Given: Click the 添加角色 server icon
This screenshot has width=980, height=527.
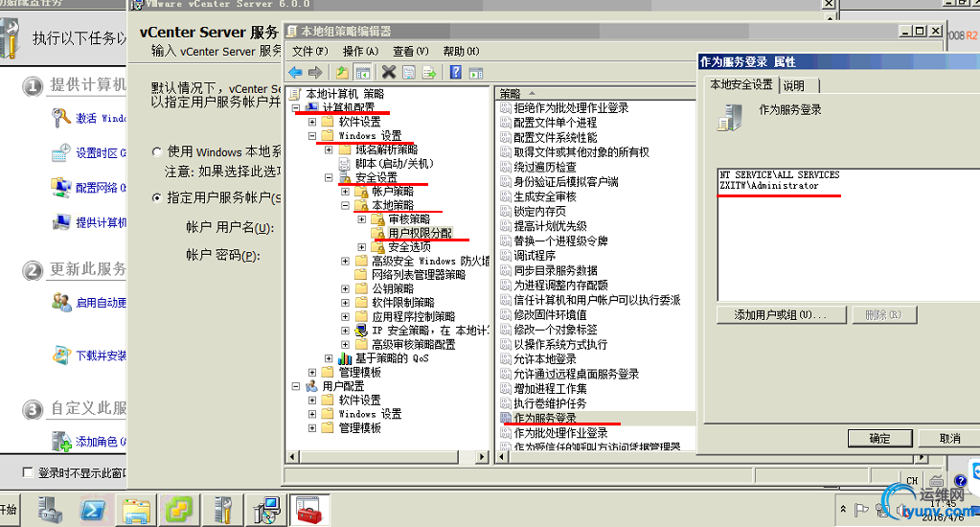Looking at the screenshot, I should tap(60, 442).
